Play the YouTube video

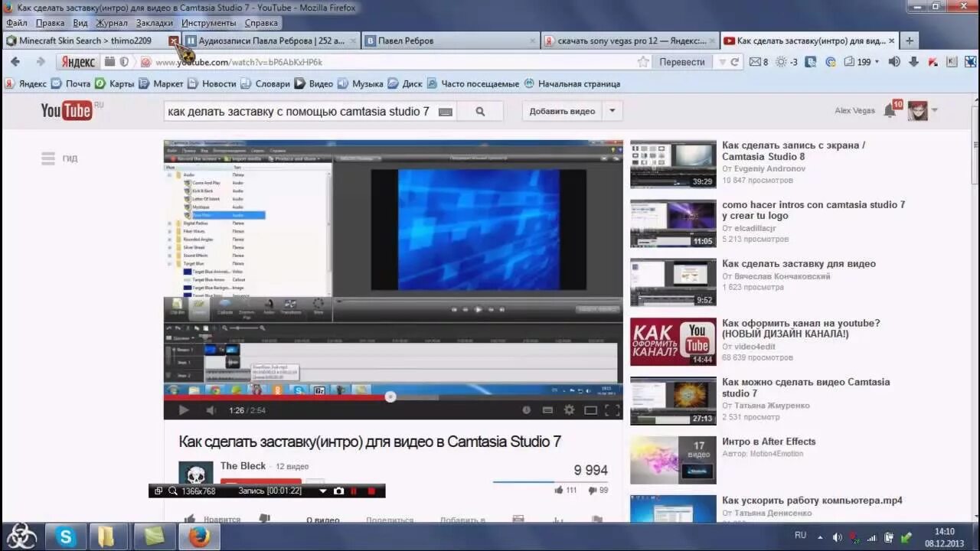pos(184,410)
